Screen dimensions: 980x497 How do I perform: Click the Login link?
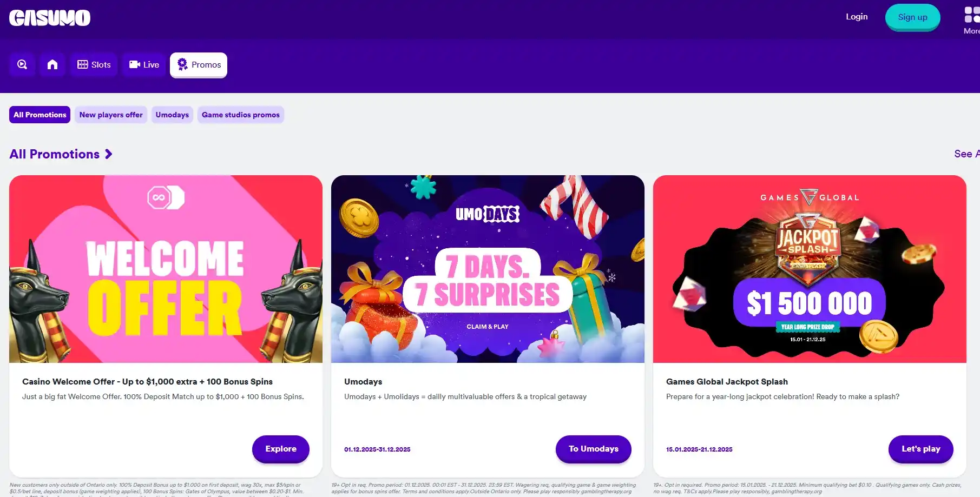pyautogui.click(x=857, y=17)
